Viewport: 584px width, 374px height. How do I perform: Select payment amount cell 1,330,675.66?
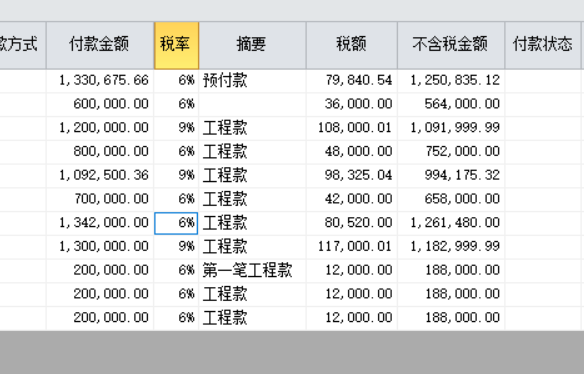click(x=100, y=80)
